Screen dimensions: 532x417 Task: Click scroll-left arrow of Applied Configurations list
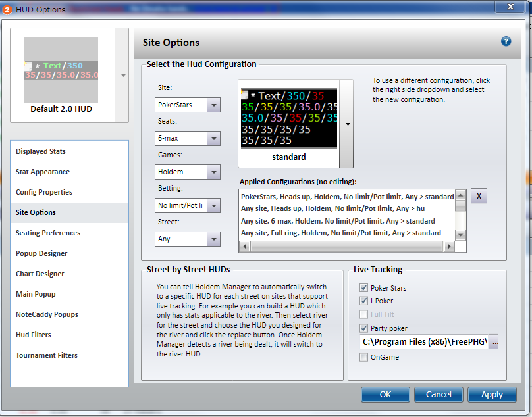tap(245, 247)
